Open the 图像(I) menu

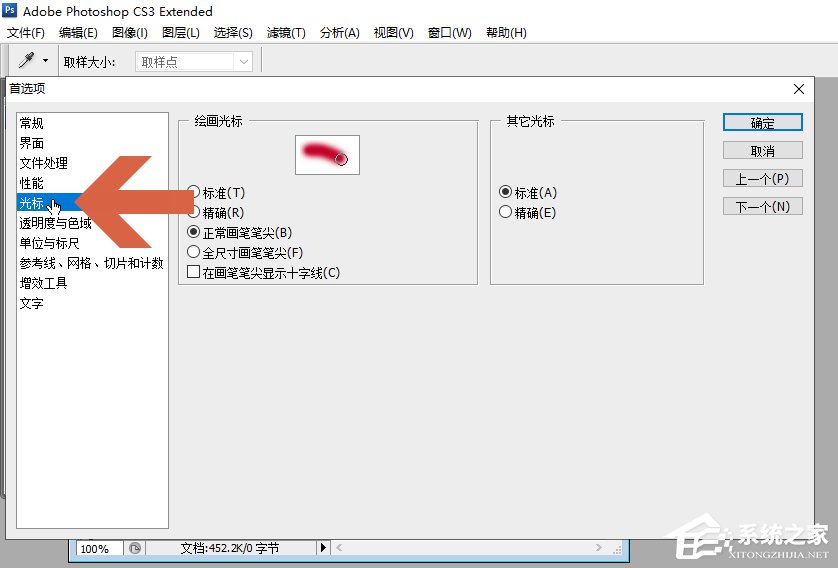pos(130,33)
